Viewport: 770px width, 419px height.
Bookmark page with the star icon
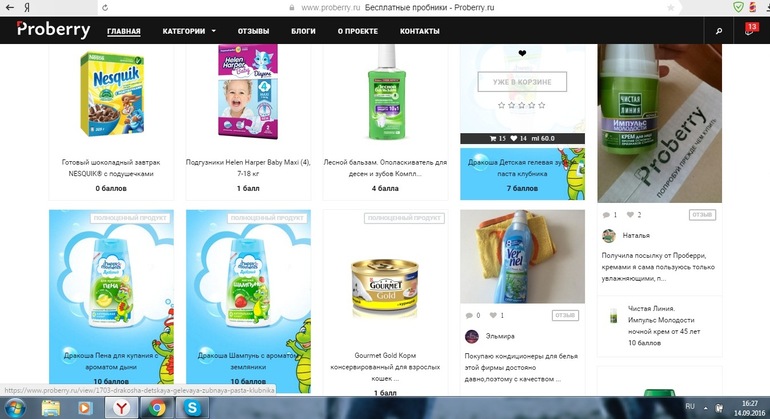pos(670,7)
